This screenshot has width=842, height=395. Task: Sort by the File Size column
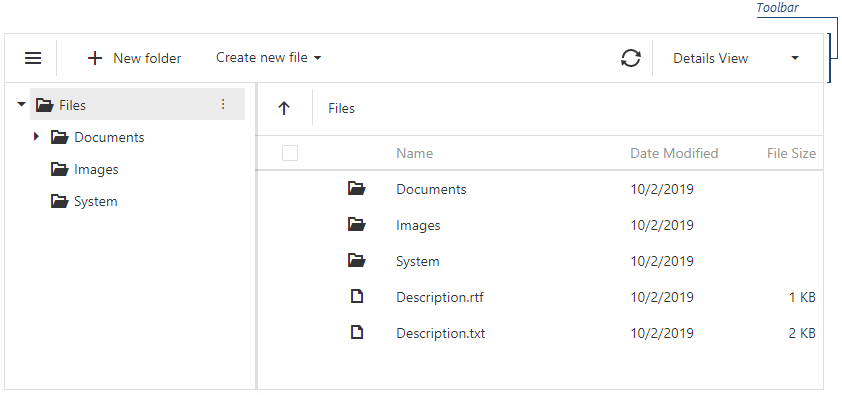click(792, 153)
